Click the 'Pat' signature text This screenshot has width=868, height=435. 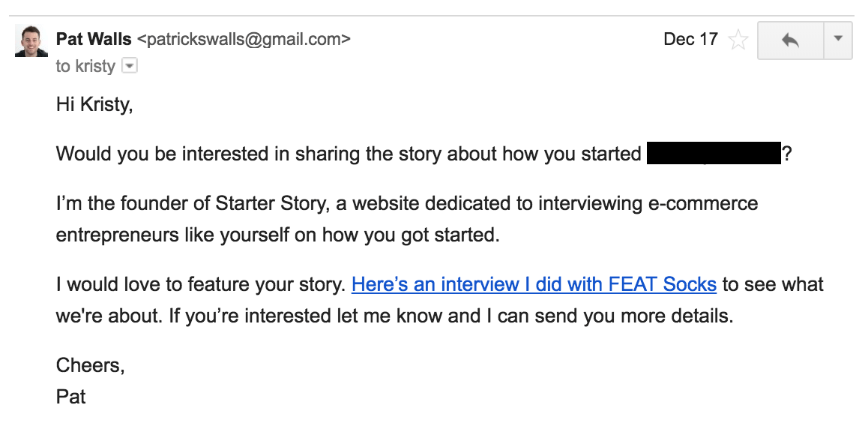(71, 397)
